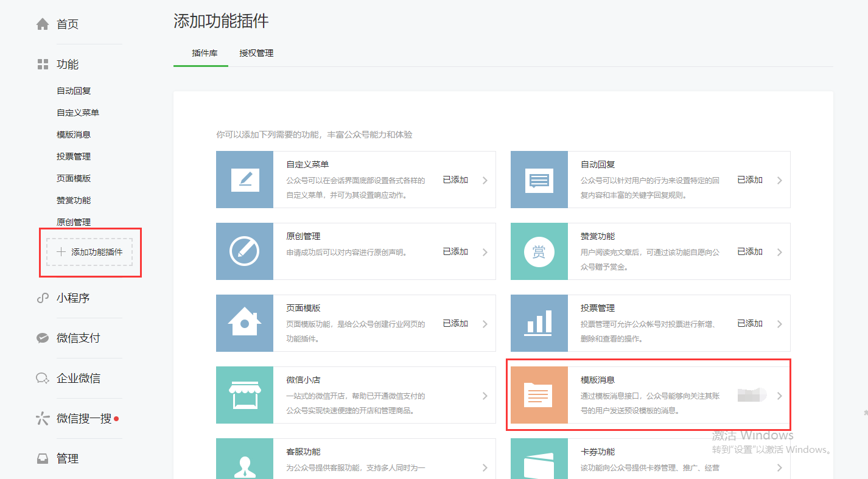Go to 首页 in the sidebar
Image resolution: width=868 pixels, height=479 pixels.
coord(68,24)
